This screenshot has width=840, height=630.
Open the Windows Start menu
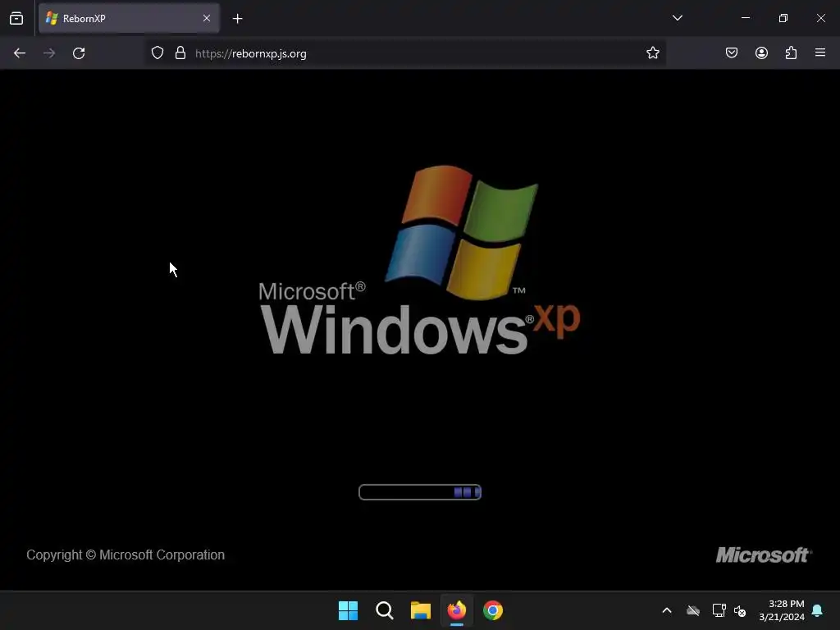tap(348, 610)
